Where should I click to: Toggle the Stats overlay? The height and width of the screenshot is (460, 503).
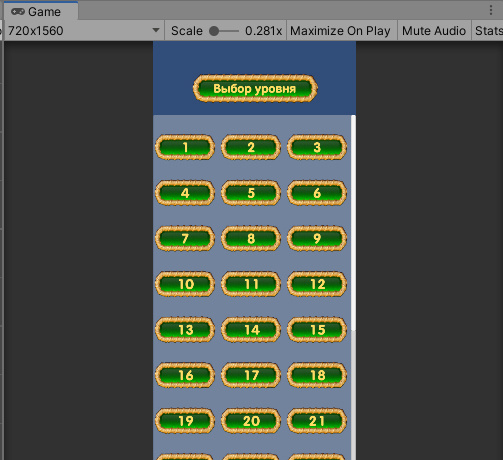(488, 31)
